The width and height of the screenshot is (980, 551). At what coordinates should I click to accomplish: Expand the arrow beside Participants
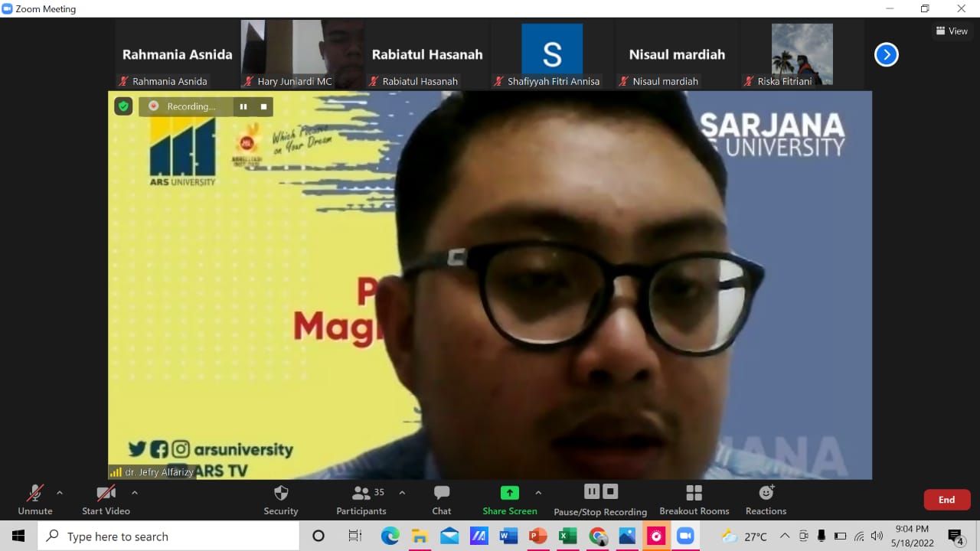tap(402, 493)
